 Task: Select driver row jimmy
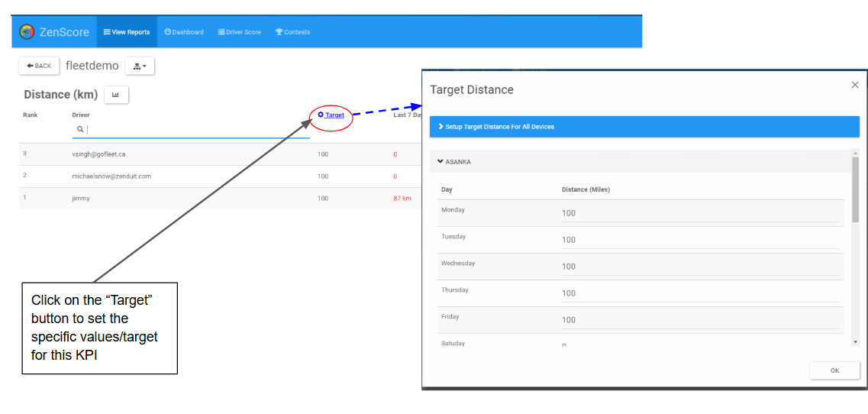coord(80,198)
